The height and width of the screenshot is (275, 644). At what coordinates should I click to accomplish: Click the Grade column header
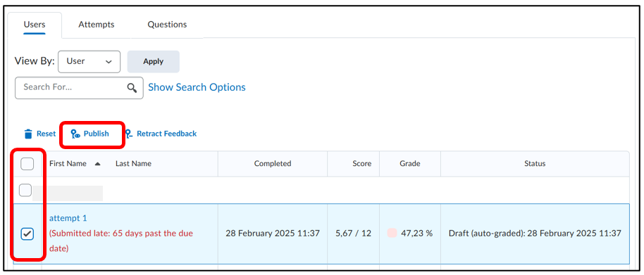pos(410,164)
